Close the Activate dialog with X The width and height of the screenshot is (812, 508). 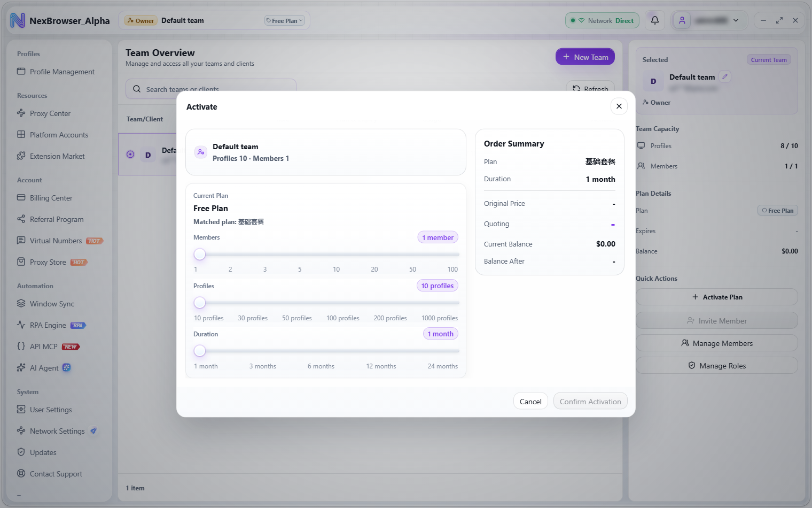(x=619, y=106)
